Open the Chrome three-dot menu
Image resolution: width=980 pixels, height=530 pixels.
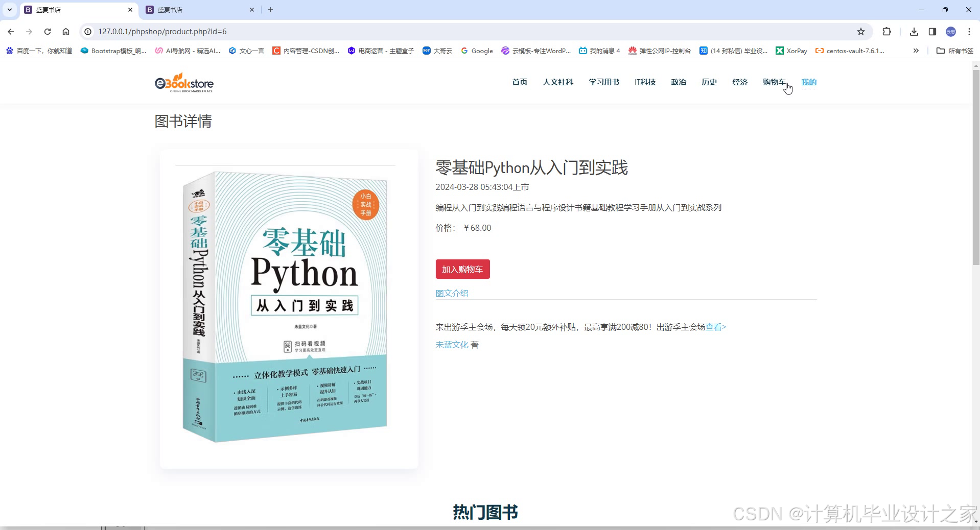tap(969, 32)
